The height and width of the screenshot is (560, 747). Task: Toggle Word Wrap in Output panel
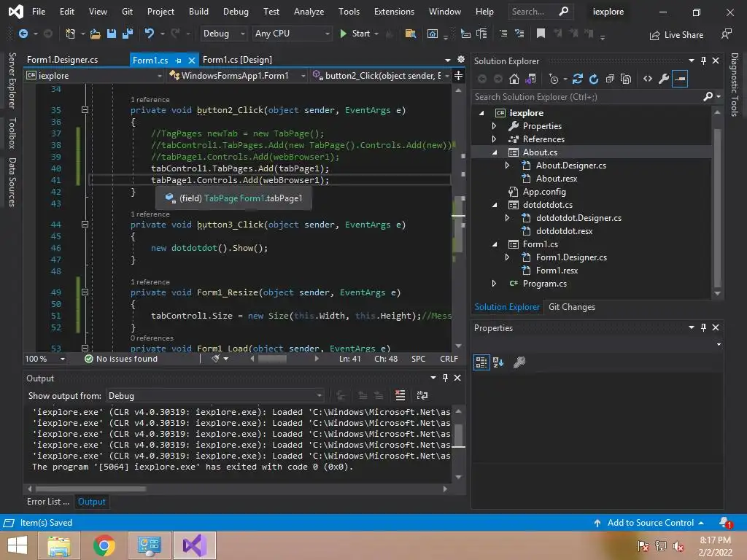(x=422, y=395)
